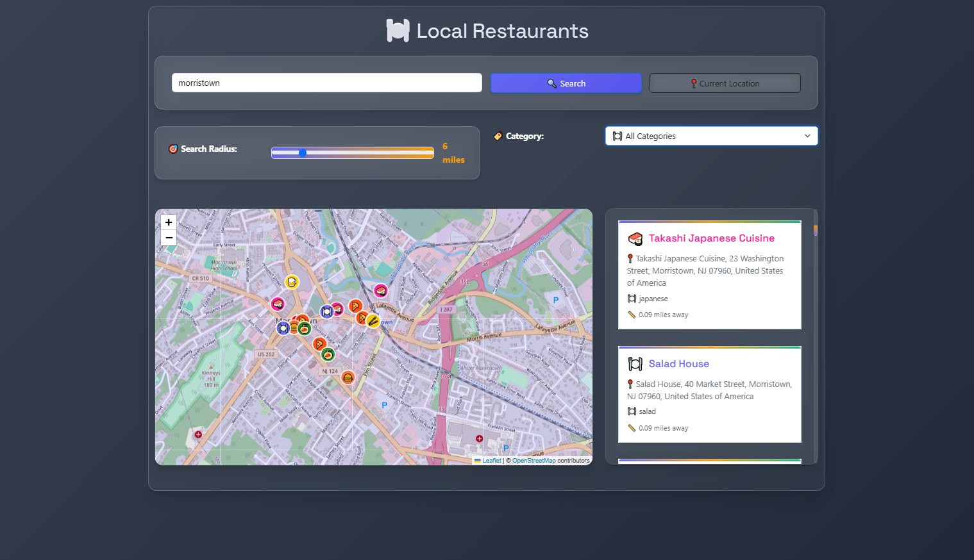The image size is (974, 560).
Task: Click the tag icon beside the Category label
Action: coord(498,136)
